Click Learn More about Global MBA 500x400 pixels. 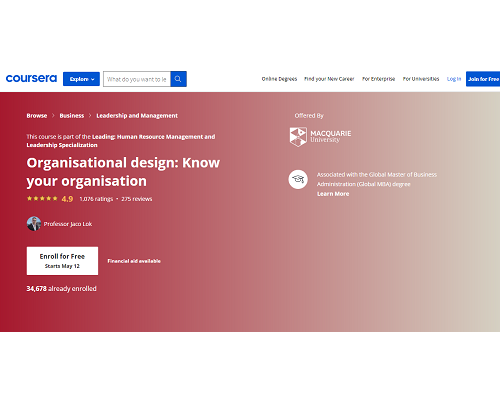point(333,194)
